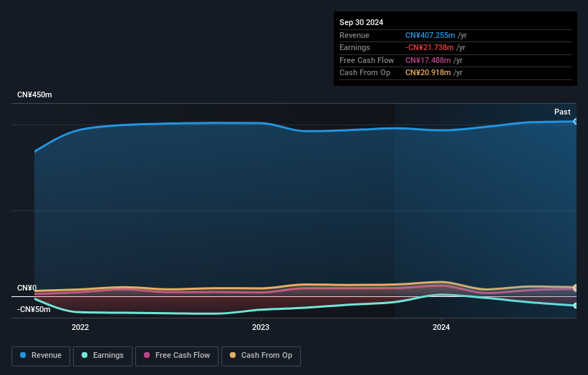This screenshot has height=375, width=588.
Task: Select the 2023 x-axis label
Action: point(261,327)
